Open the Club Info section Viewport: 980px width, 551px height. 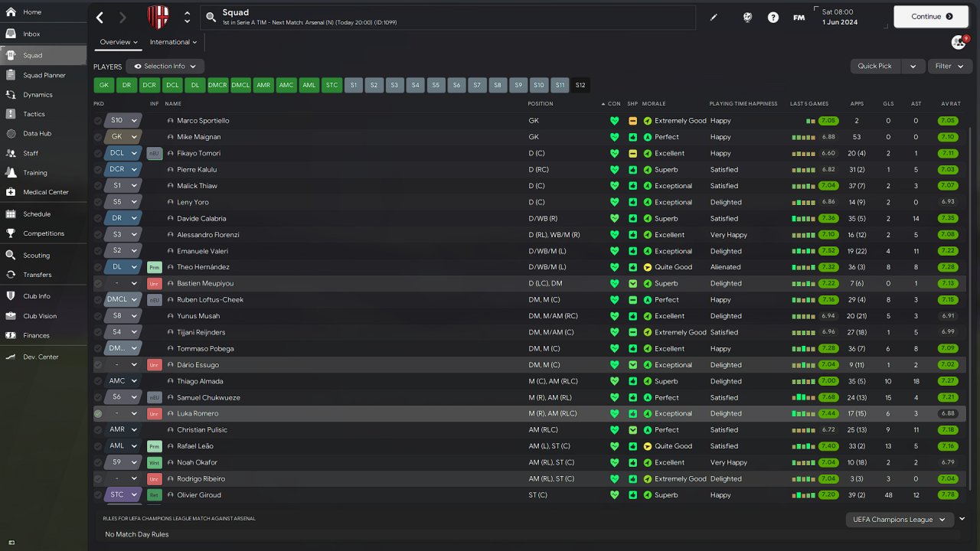click(x=43, y=296)
